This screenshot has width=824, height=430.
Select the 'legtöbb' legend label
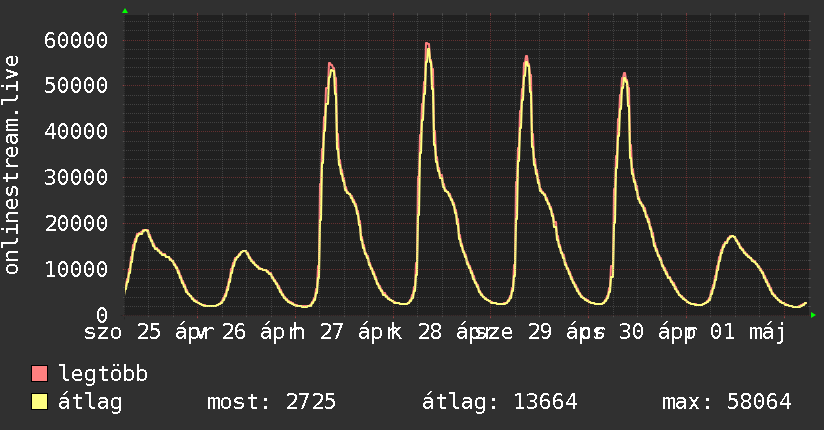(103, 373)
